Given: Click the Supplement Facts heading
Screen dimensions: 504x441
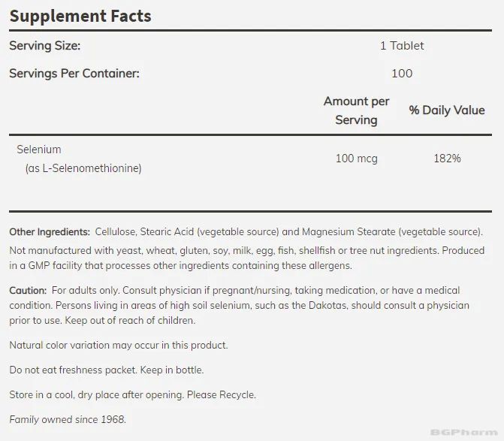Looking at the screenshot, I should tap(80, 15).
